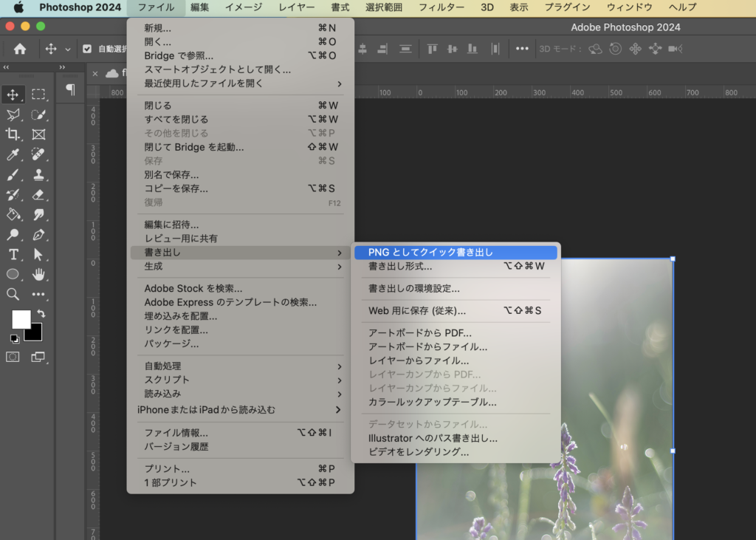Open the options bar three-dots overflow

[x=522, y=49]
